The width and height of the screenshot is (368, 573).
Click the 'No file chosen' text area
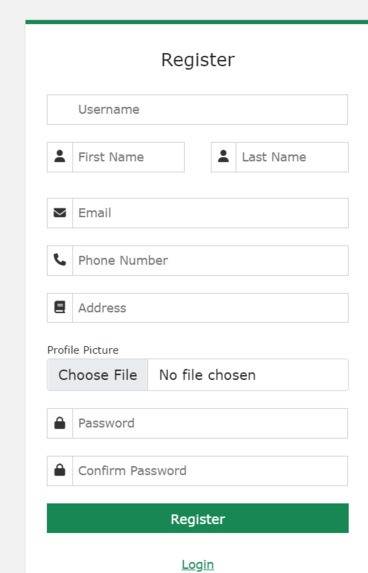(x=208, y=375)
